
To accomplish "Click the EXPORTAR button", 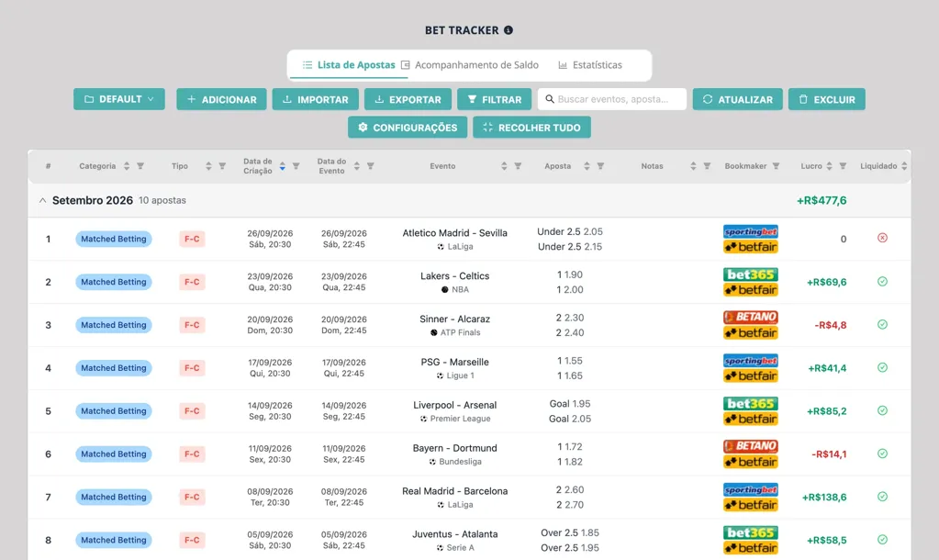I will [408, 99].
